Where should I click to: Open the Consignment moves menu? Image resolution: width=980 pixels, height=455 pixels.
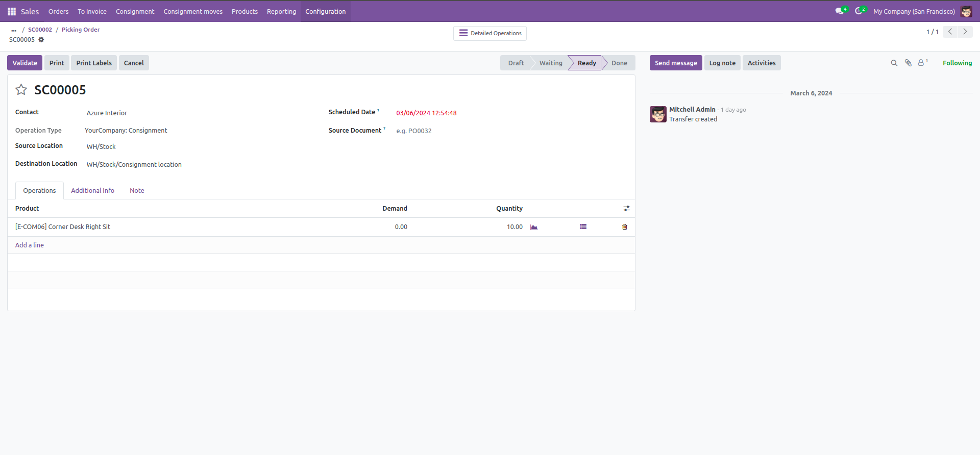193,11
